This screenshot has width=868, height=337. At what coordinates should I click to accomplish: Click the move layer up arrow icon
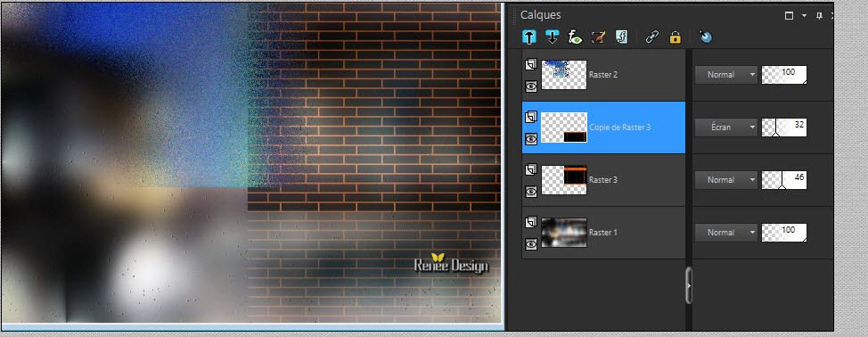coord(529,37)
